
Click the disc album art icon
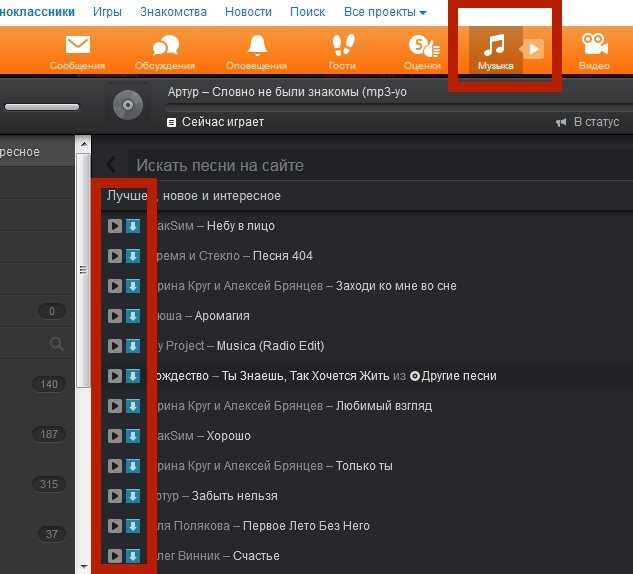click(128, 105)
